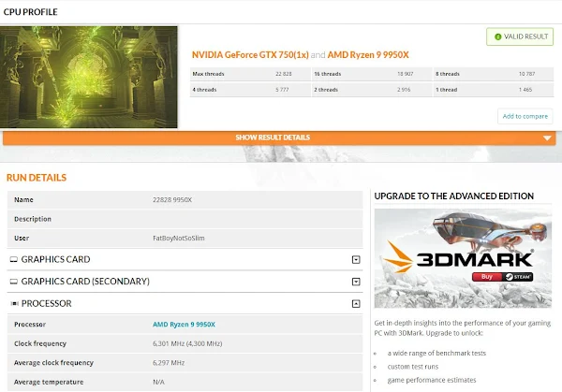Viewport: 562px width, 392px height.
Task: Open the NVIDIA GeForce GTX 750(1x) title link
Action: 250,55
